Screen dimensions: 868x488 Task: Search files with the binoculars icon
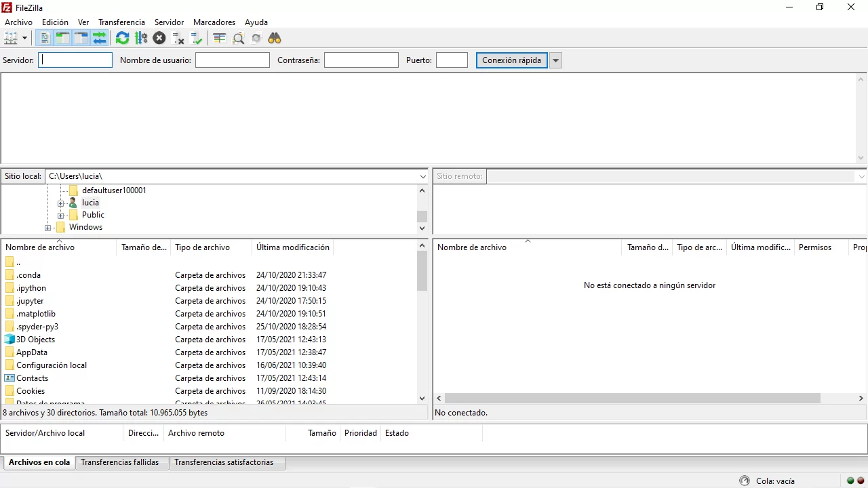[274, 38]
